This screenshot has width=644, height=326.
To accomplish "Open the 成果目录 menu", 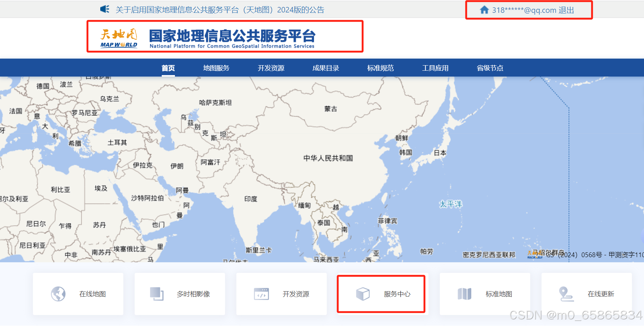I will pos(326,68).
